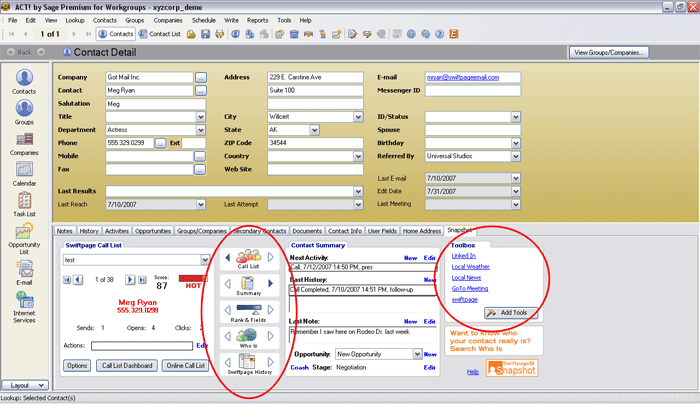Viewport: 700px width, 404px height.
Task: Switch to the Documents tab
Action: (307, 231)
